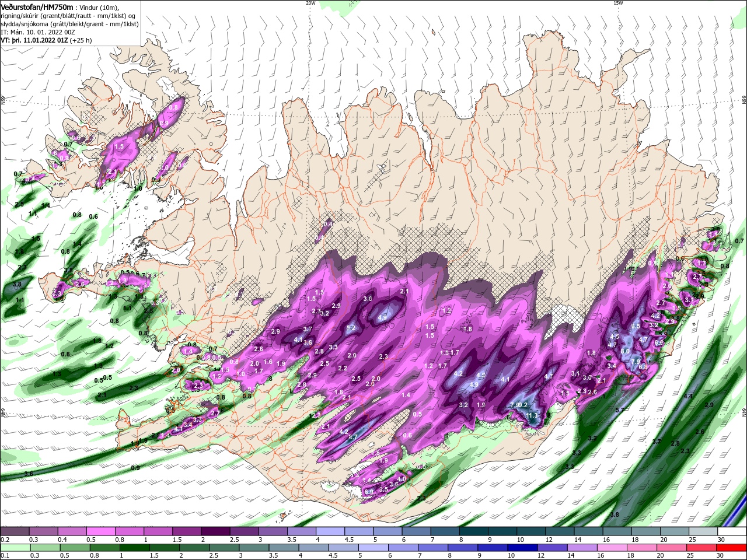747x560 pixels.
Task: Click the "5.7" value off the southeast coast
Action: [619, 410]
